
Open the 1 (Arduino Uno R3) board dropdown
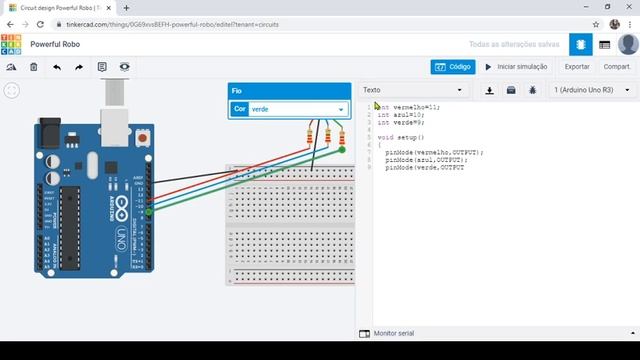591,90
